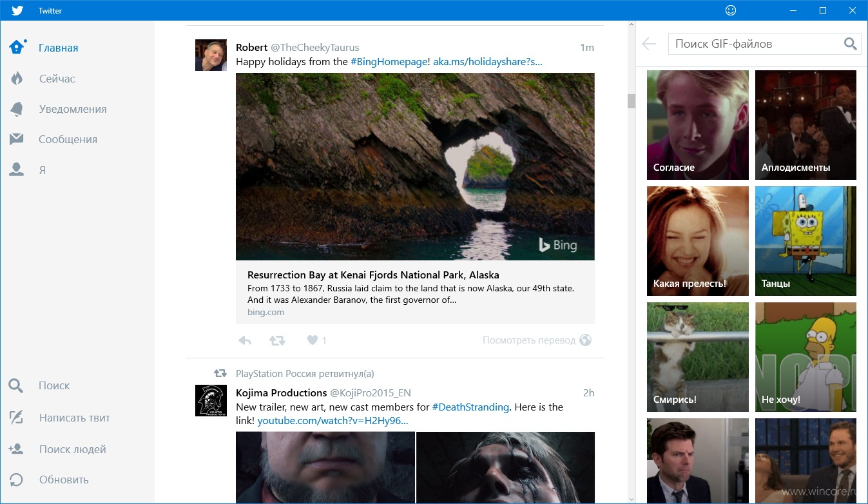868x504 pixels.
Task: Open the Какая прелесть! GIF category
Action: 698,241
